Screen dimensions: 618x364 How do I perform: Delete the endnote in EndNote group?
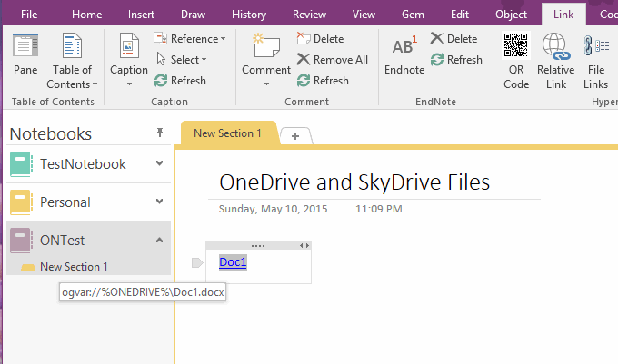454,38
